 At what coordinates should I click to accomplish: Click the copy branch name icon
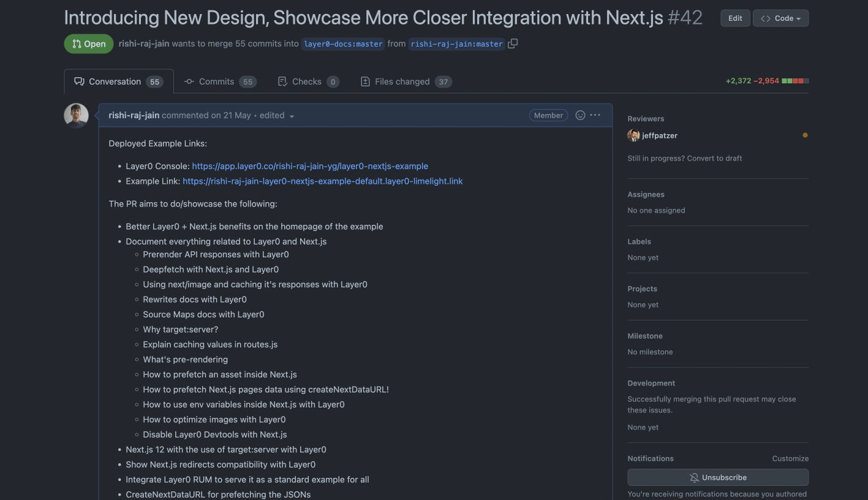coord(513,44)
